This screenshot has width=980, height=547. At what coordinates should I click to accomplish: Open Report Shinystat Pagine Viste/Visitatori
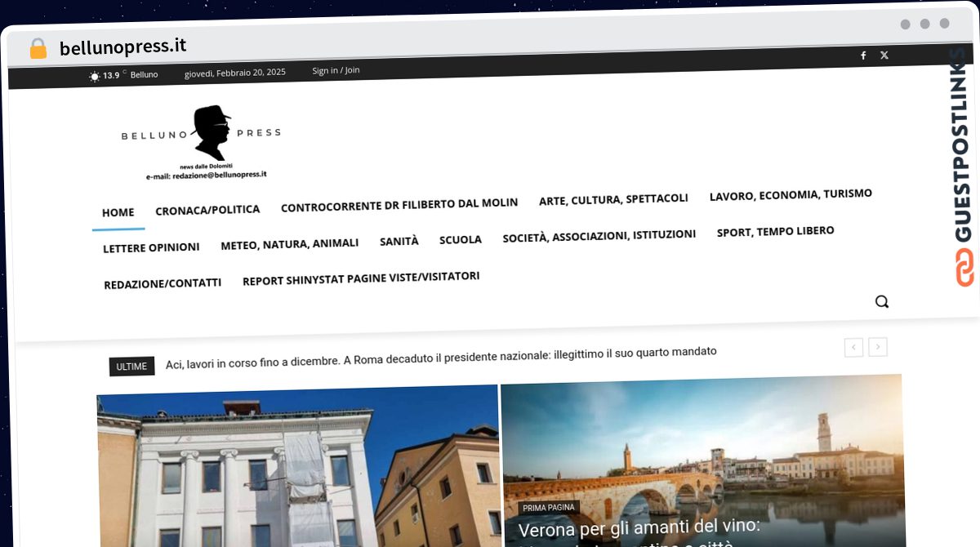(x=361, y=278)
